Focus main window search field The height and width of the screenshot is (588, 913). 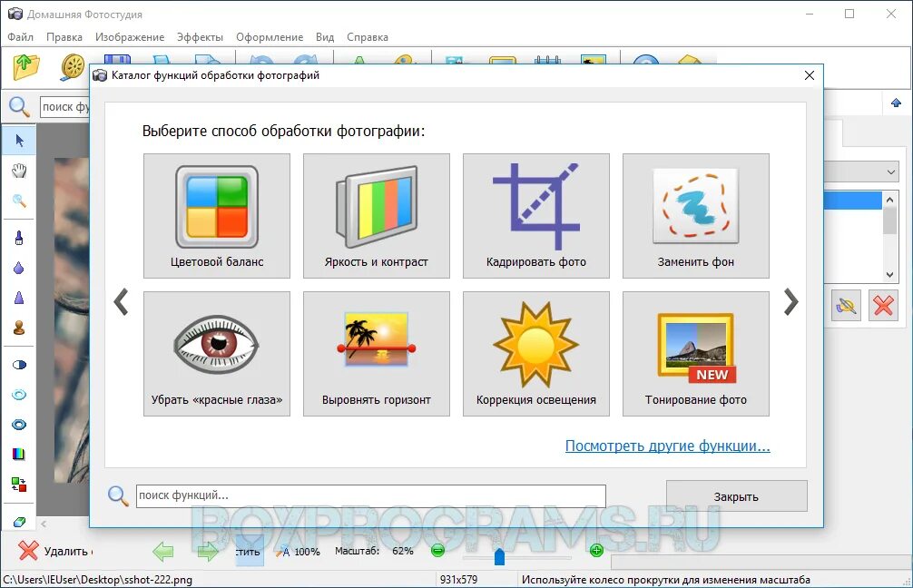(x=65, y=107)
